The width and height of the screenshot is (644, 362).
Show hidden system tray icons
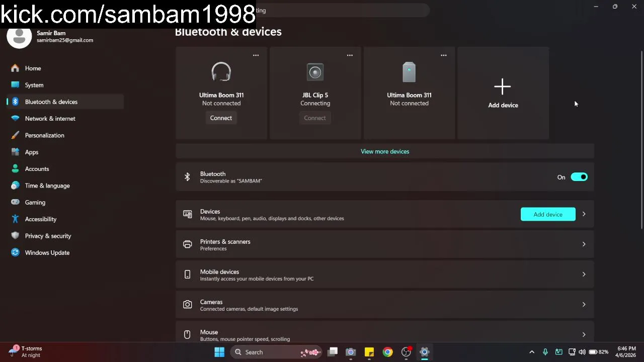pos(532,352)
